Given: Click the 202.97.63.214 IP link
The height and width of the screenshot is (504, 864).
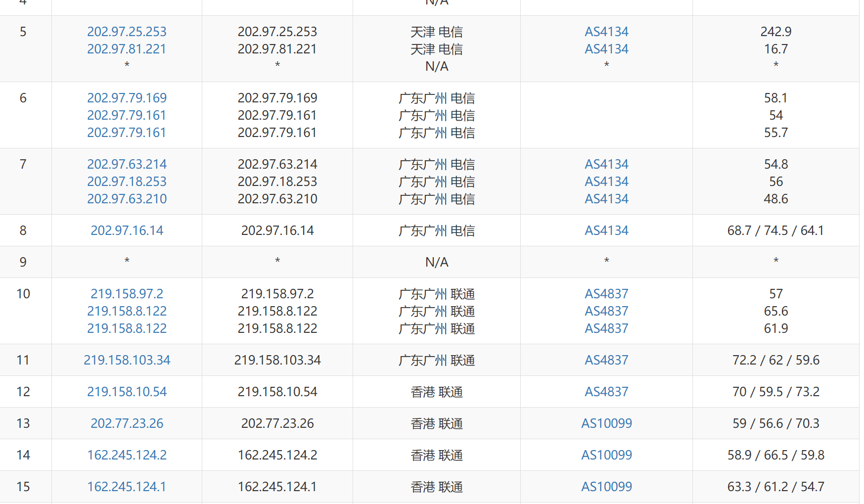Looking at the screenshot, I should [x=127, y=164].
